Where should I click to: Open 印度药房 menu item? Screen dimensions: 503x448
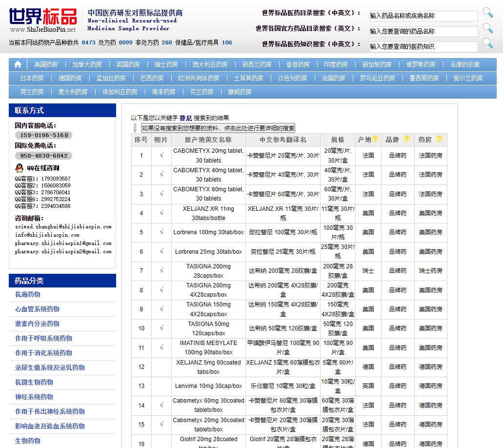coord(336,64)
